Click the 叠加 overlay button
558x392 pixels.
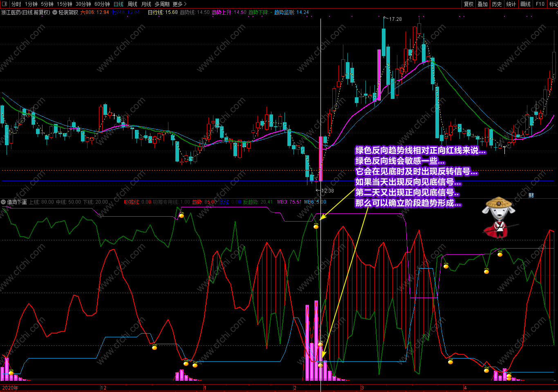pyautogui.click(x=483, y=4)
